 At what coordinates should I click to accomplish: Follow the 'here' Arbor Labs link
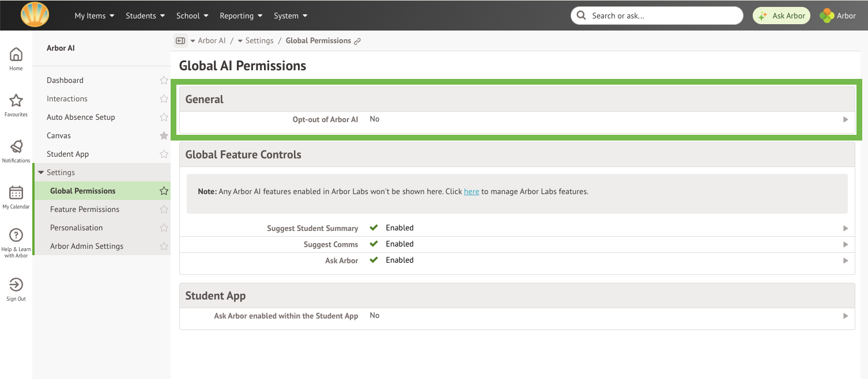[471, 192]
